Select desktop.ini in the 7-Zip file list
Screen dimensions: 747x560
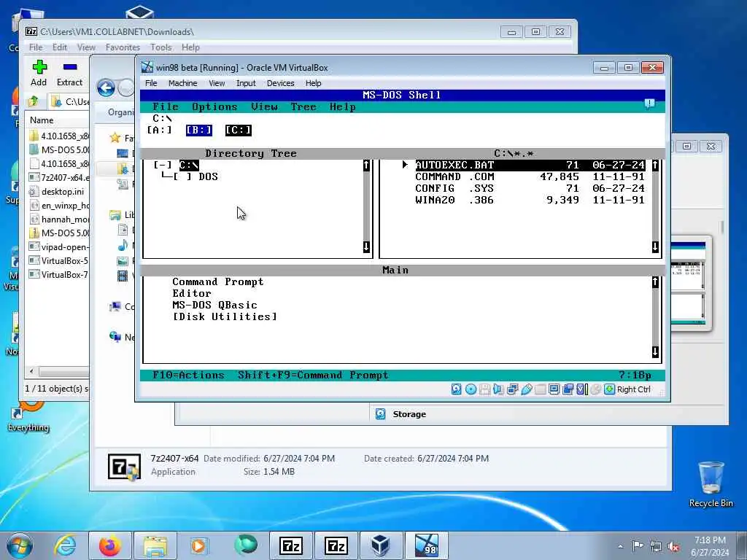click(x=58, y=192)
